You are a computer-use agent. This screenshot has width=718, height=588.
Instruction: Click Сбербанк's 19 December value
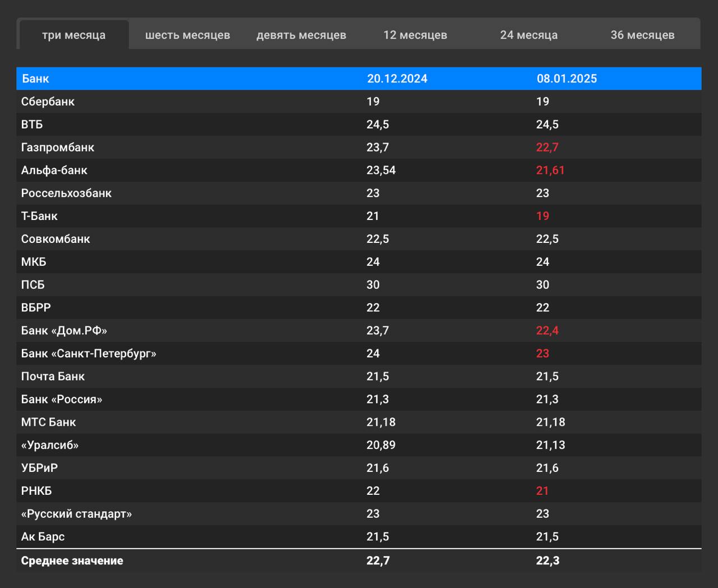(373, 102)
